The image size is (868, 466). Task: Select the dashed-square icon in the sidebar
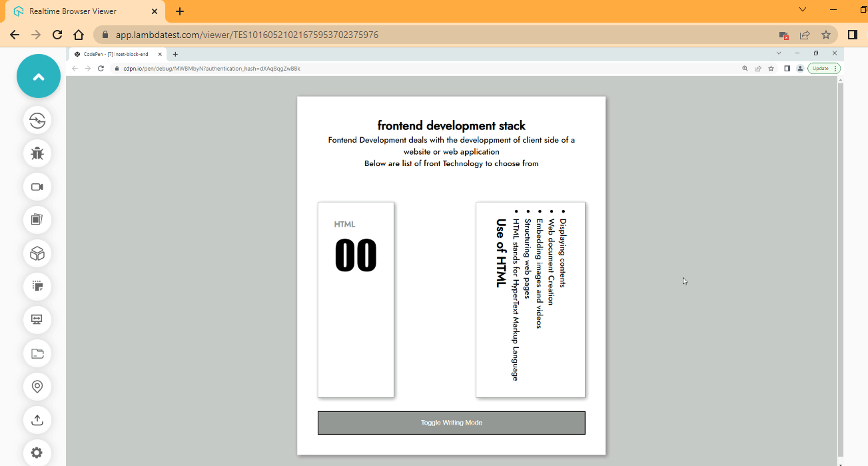37,287
